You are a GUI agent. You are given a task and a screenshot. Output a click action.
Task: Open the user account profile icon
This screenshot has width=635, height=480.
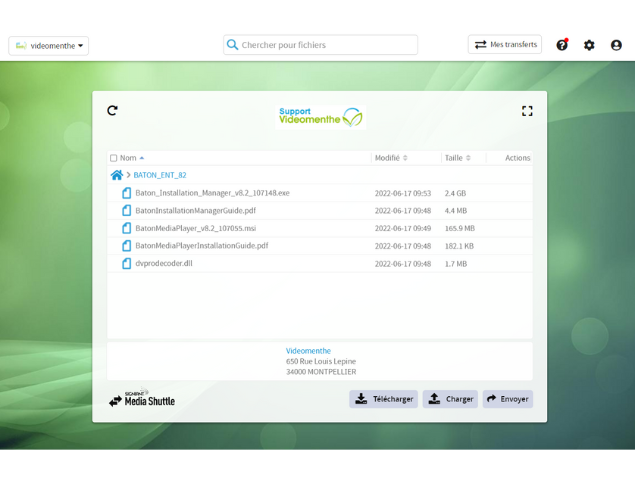pyautogui.click(x=616, y=45)
